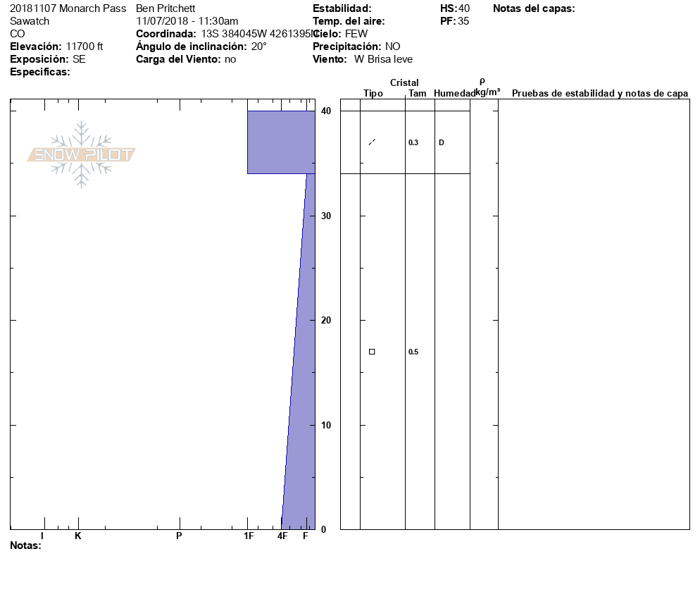Click the P hardness axis label

[179, 536]
